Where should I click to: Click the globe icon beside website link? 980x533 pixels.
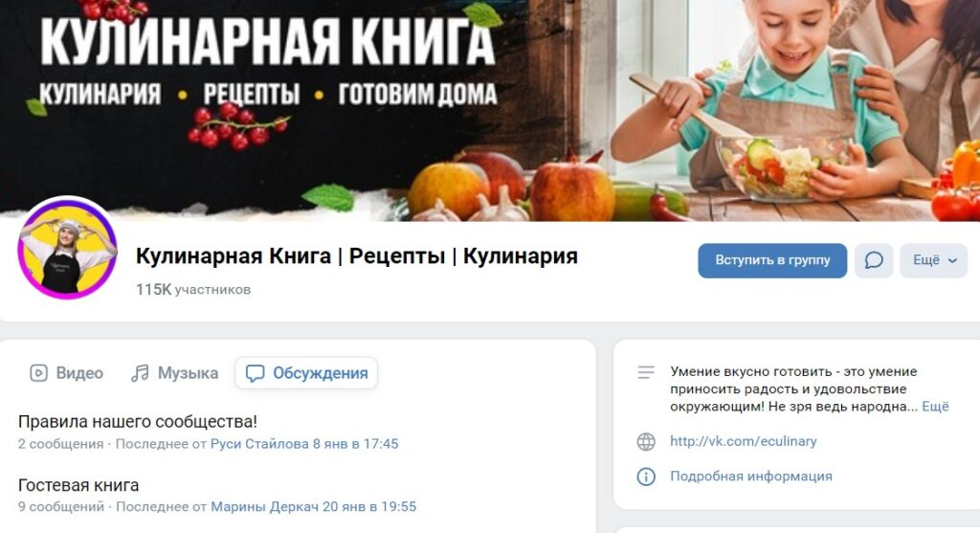(x=646, y=442)
